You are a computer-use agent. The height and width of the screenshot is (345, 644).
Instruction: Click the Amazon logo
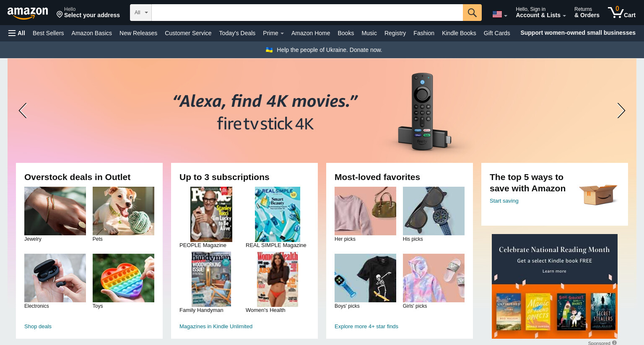[x=28, y=13]
